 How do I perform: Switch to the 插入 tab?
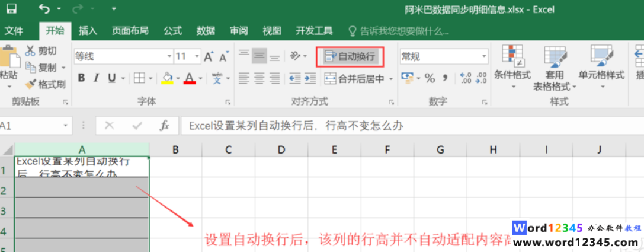tap(88, 31)
